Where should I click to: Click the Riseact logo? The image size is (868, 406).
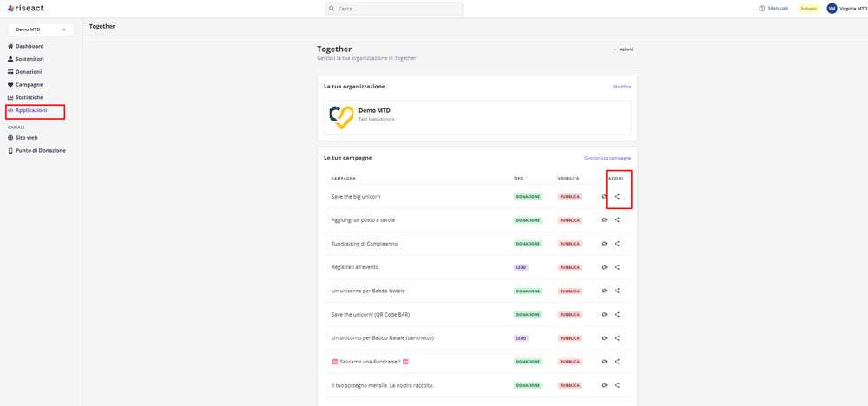point(24,9)
